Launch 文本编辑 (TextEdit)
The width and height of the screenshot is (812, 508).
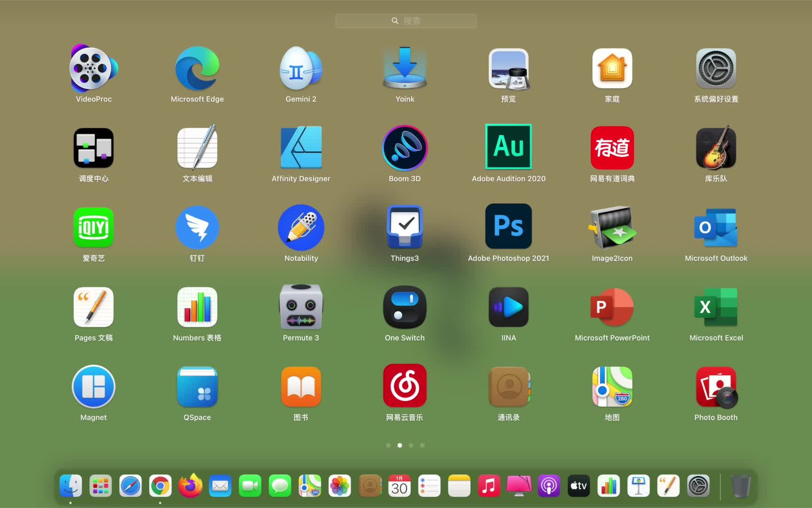tap(197, 148)
